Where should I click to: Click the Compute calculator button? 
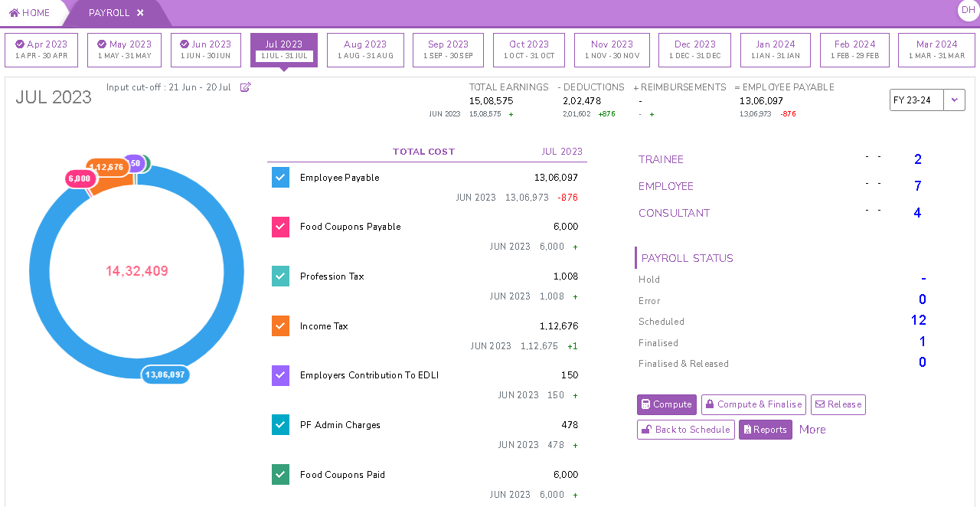[666, 404]
